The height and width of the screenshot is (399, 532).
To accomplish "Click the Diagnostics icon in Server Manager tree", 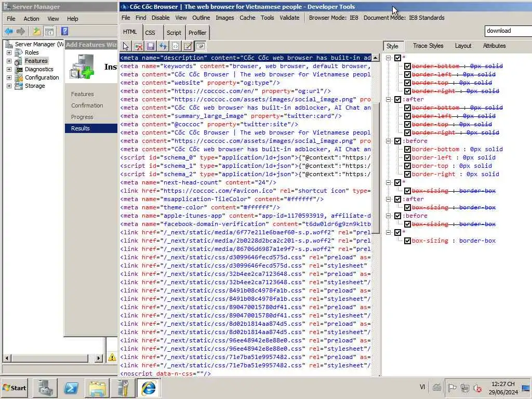I will click(19, 69).
